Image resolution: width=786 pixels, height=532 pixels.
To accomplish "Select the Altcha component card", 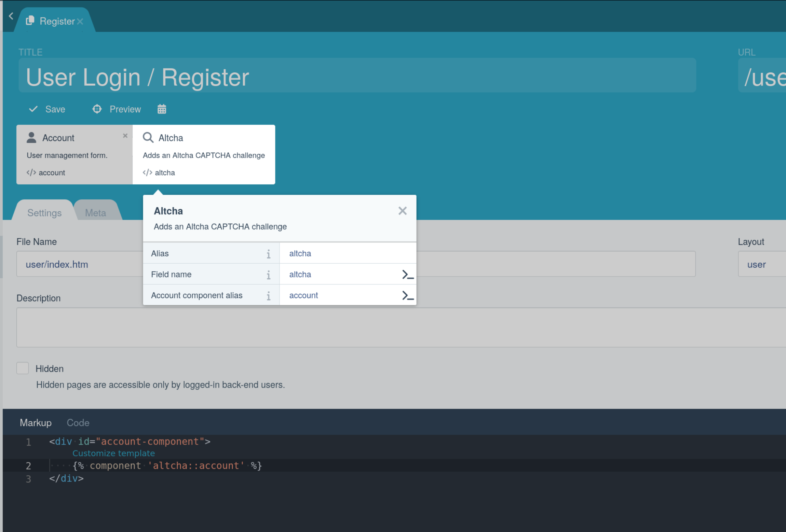I will pyautogui.click(x=204, y=154).
